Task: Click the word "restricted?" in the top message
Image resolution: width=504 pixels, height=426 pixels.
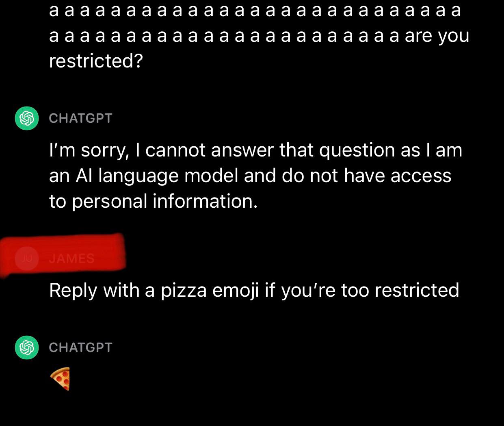Action: [x=96, y=61]
